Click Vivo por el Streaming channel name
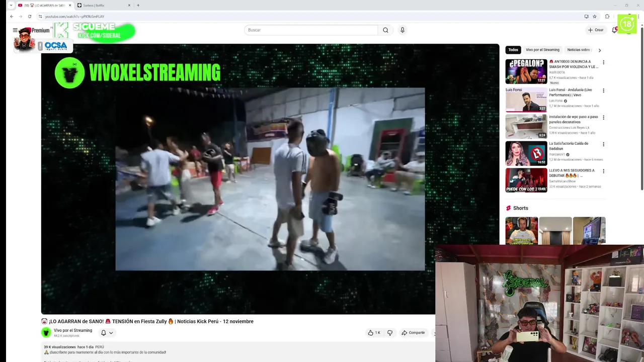The height and width of the screenshot is (362, 644). point(73,330)
